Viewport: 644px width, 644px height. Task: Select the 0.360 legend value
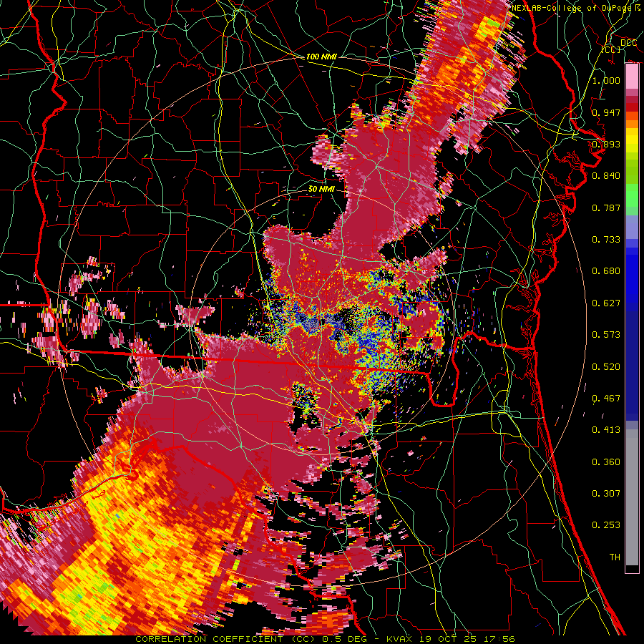tap(606, 462)
